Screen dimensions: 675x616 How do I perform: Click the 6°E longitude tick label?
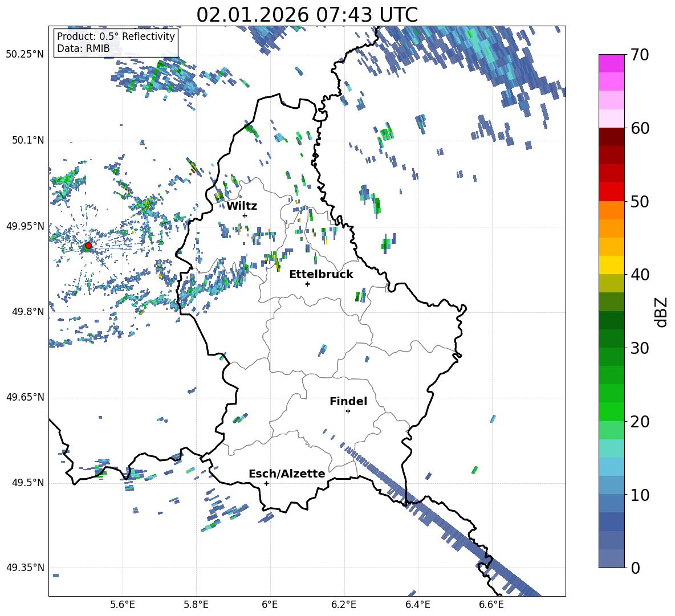pyautogui.click(x=270, y=605)
